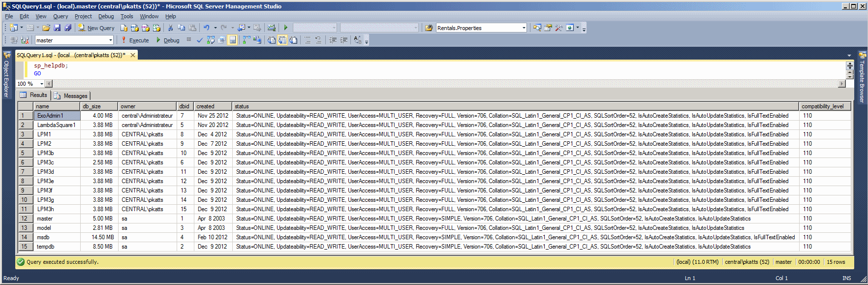Image resolution: width=868 pixels, height=285 pixels.
Task: Click the Query Options icon
Action: [221, 40]
